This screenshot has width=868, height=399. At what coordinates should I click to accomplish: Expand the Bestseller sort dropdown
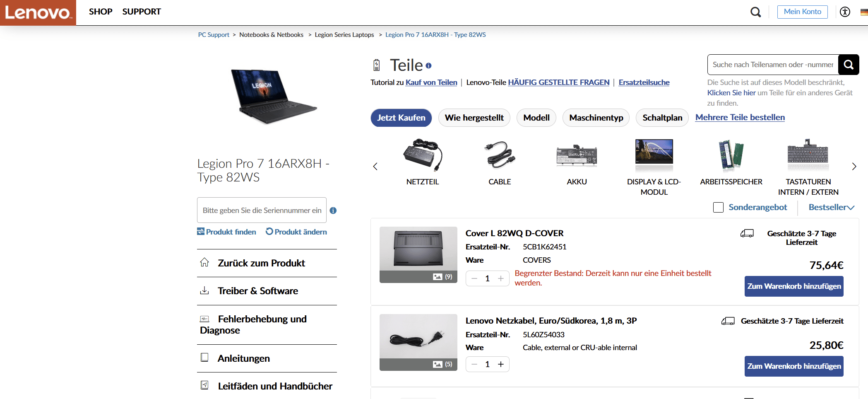click(831, 207)
